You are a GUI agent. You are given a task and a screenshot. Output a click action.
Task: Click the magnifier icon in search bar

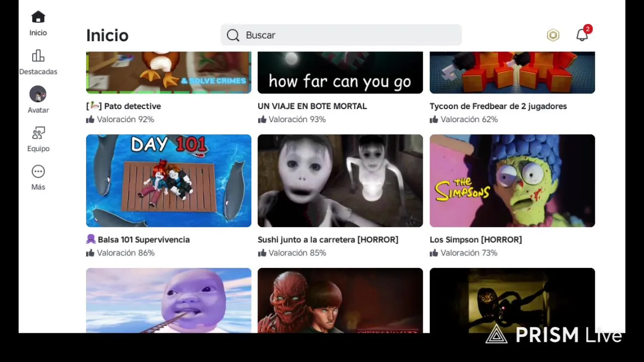[x=233, y=35]
